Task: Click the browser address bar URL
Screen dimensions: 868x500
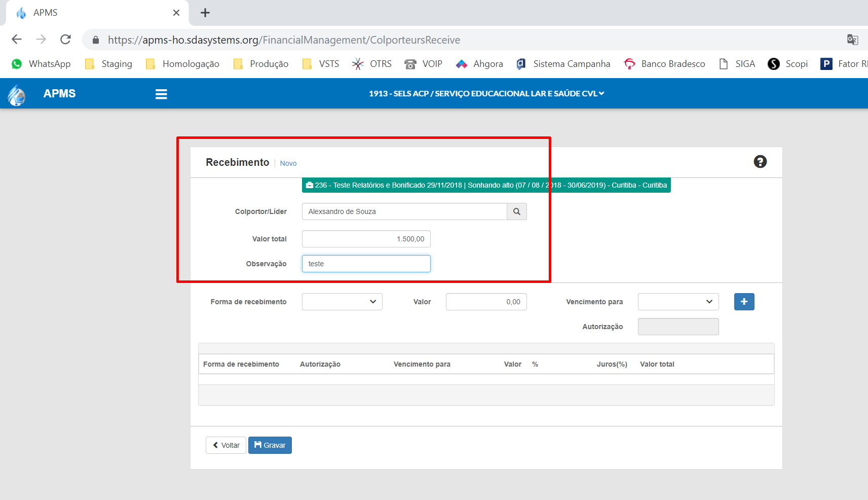Action: pyautogui.click(x=284, y=40)
